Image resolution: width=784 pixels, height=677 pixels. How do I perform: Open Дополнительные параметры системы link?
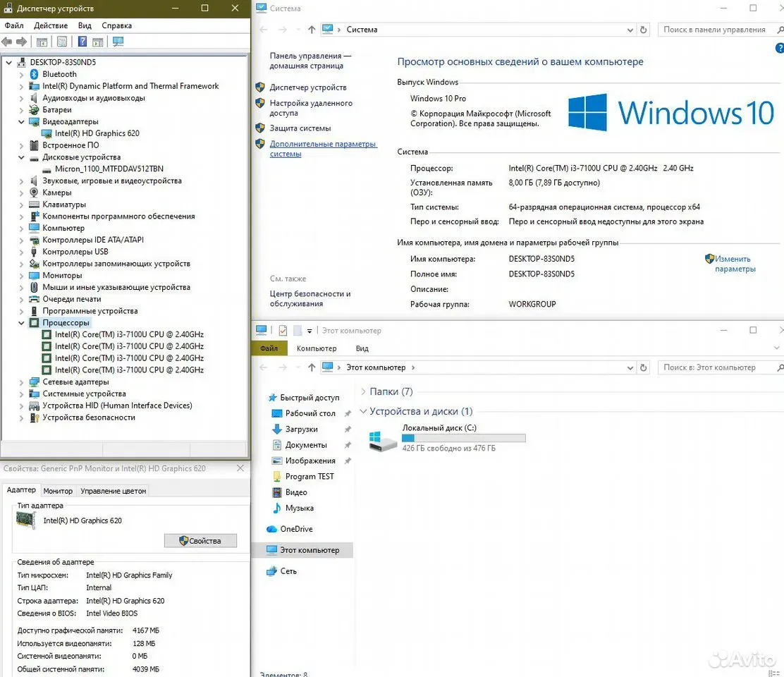[323, 149]
